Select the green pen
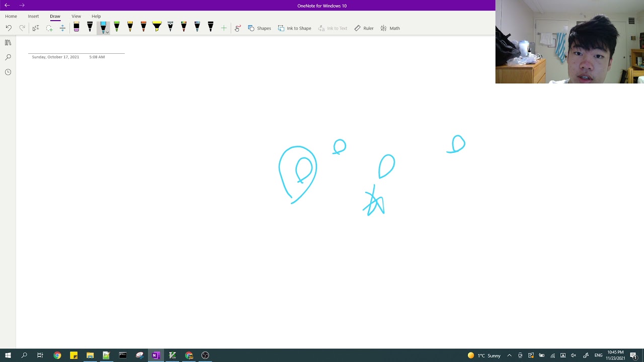The image size is (644, 362). point(117,27)
